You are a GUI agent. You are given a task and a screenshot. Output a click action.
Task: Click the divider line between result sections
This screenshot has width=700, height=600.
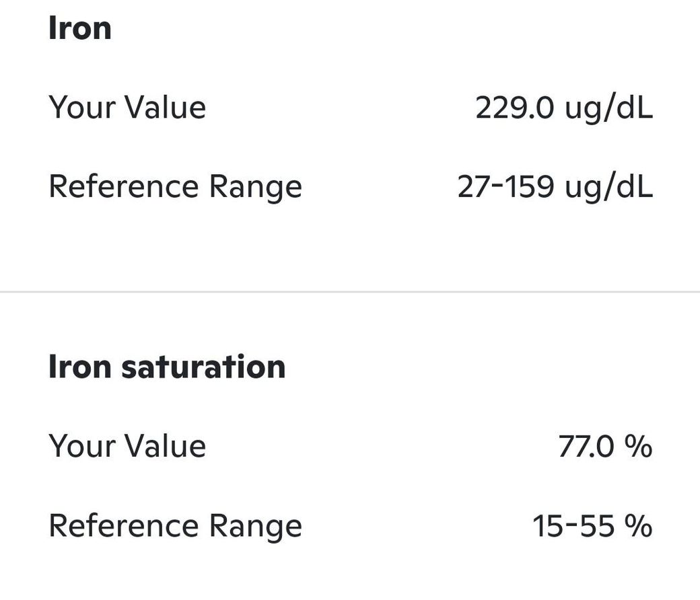point(350,292)
